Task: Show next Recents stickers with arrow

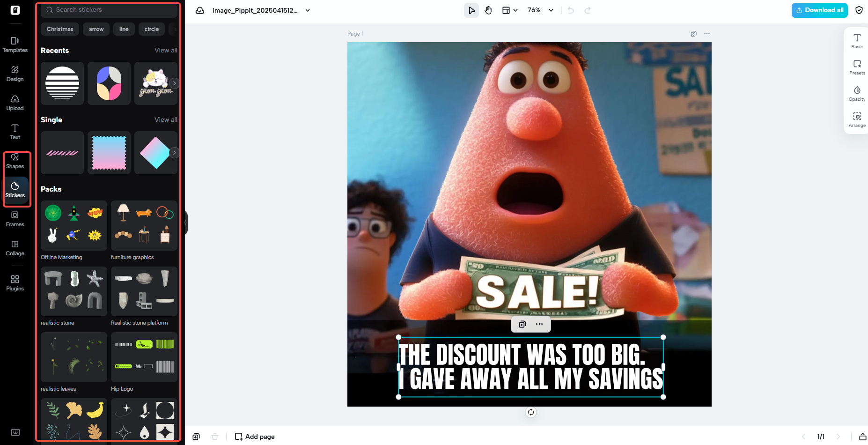Action: pos(175,83)
